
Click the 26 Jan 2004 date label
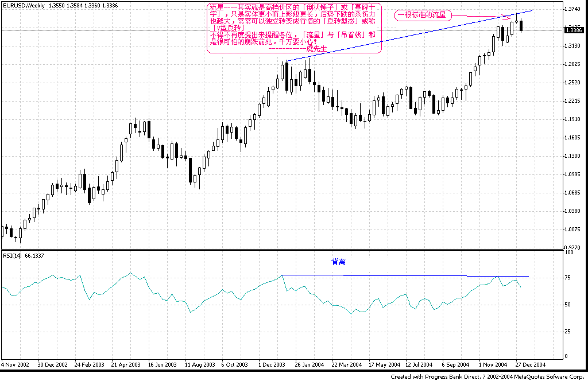pyautogui.click(x=310, y=364)
